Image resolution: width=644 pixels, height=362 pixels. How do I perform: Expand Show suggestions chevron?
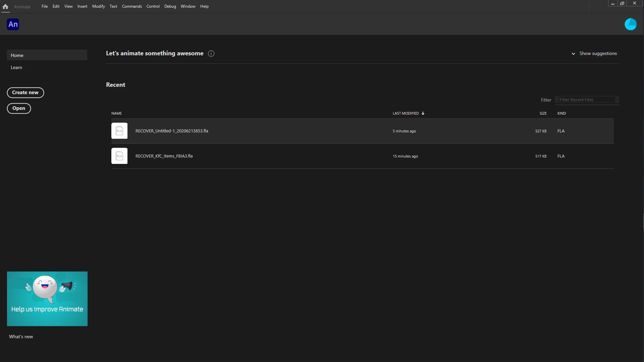pos(573,54)
